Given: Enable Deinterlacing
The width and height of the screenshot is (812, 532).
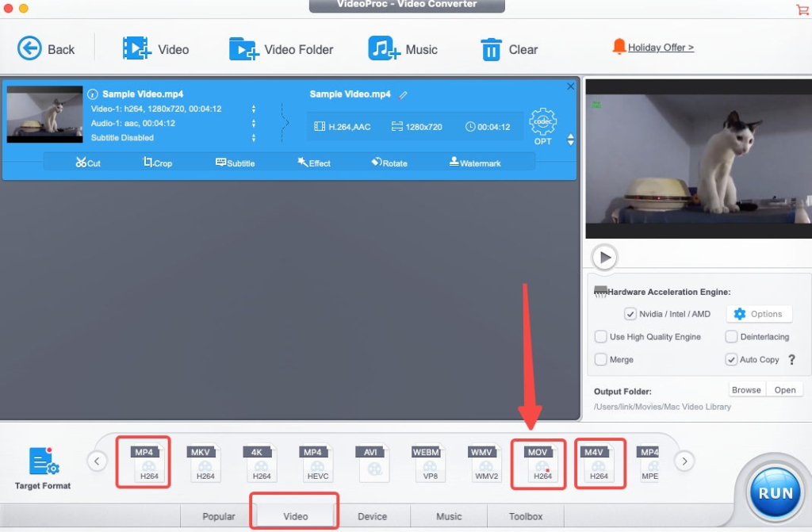Looking at the screenshot, I should pyautogui.click(x=731, y=336).
